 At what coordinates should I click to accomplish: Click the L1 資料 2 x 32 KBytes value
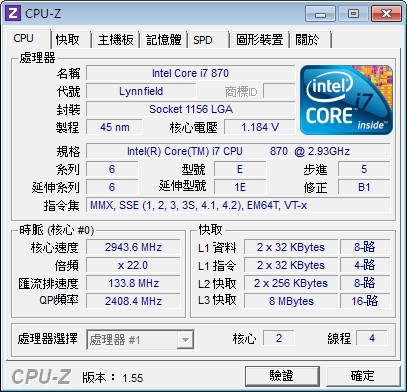(x=291, y=247)
